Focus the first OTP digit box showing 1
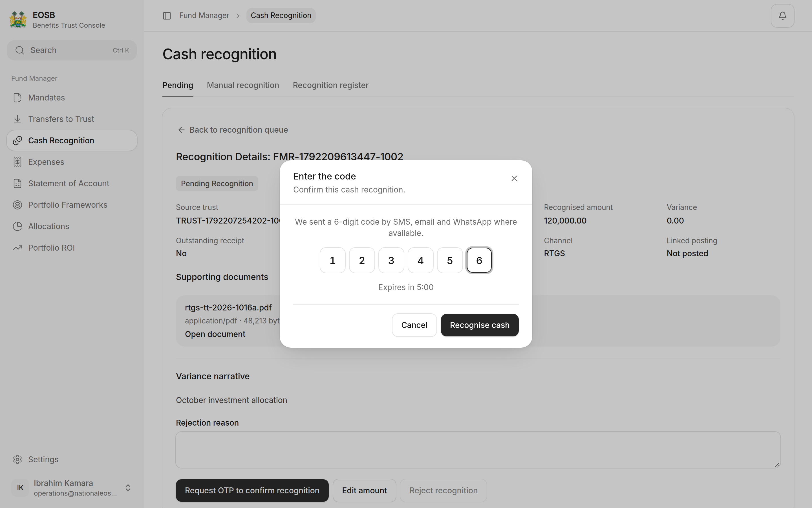Image resolution: width=812 pixels, height=508 pixels. (332, 260)
